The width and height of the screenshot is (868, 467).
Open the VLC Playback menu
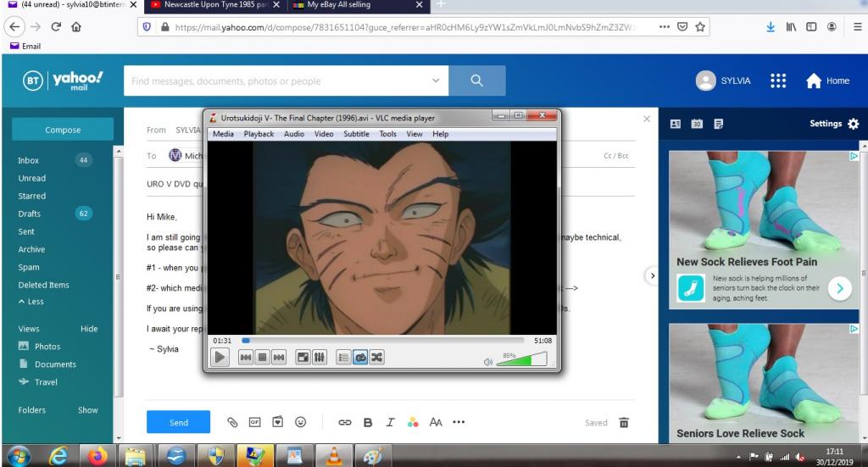point(259,134)
